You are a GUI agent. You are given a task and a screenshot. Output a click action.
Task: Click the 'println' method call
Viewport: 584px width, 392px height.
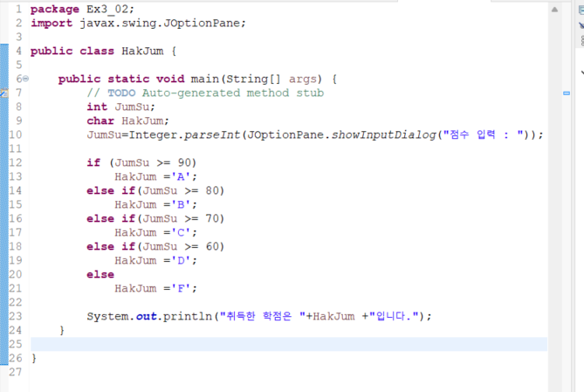(x=188, y=316)
